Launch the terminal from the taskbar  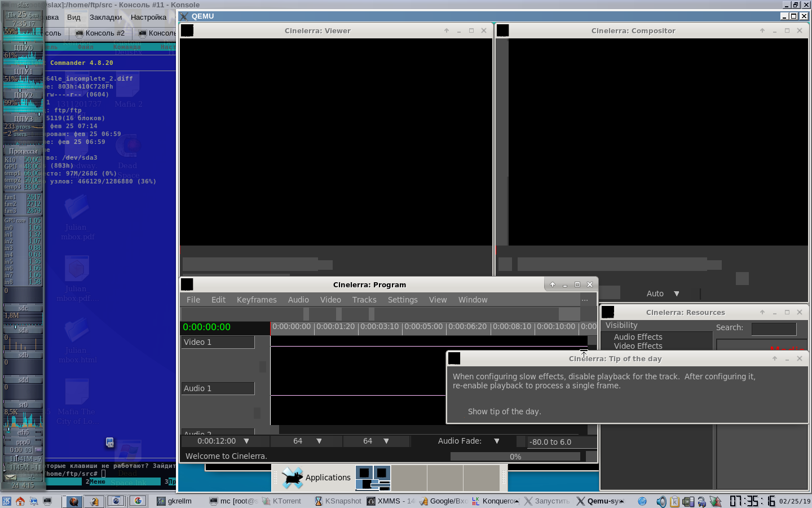point(47,501)
